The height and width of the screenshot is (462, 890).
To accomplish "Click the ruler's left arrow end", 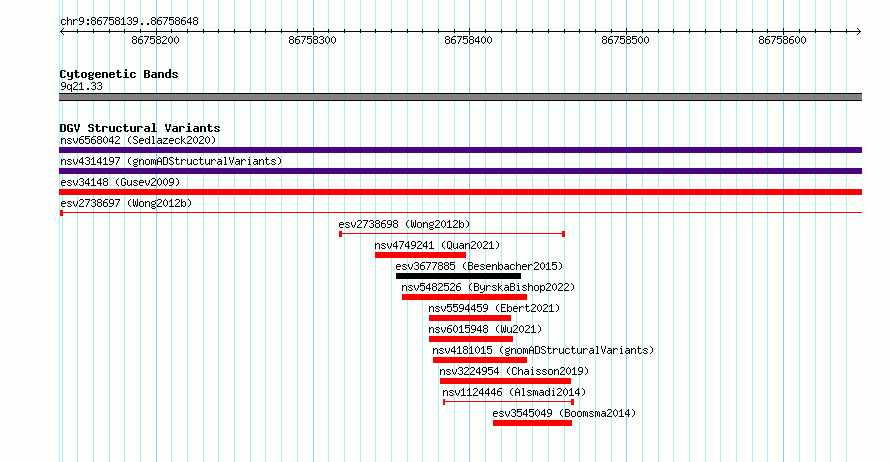I will point(62,32).
